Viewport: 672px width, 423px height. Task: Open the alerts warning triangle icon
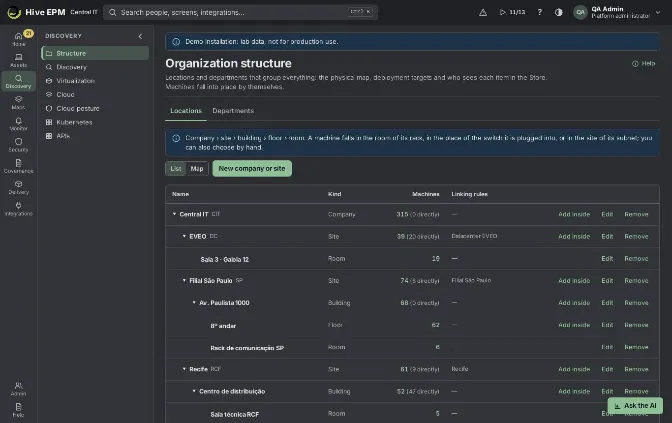(483, 12)
